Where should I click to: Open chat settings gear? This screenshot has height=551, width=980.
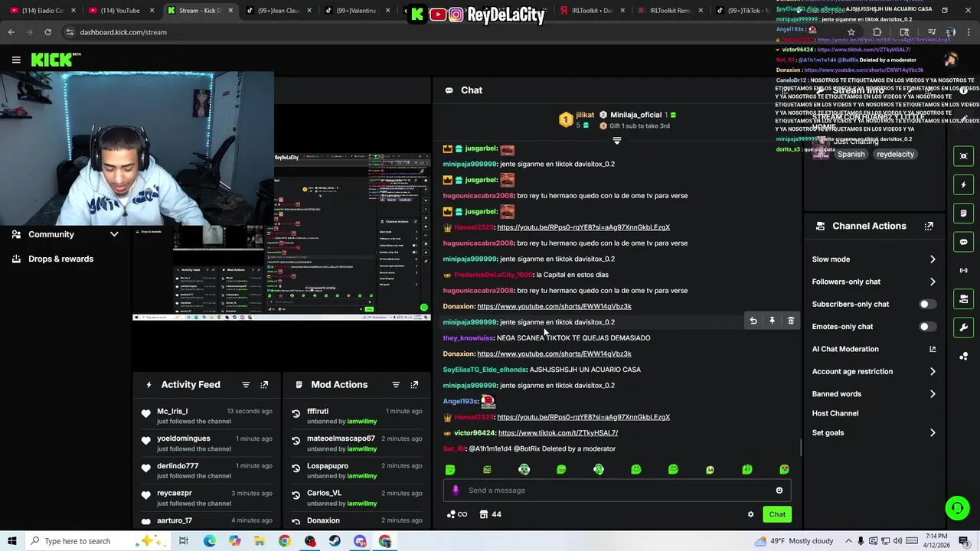(x=750, y=514)
